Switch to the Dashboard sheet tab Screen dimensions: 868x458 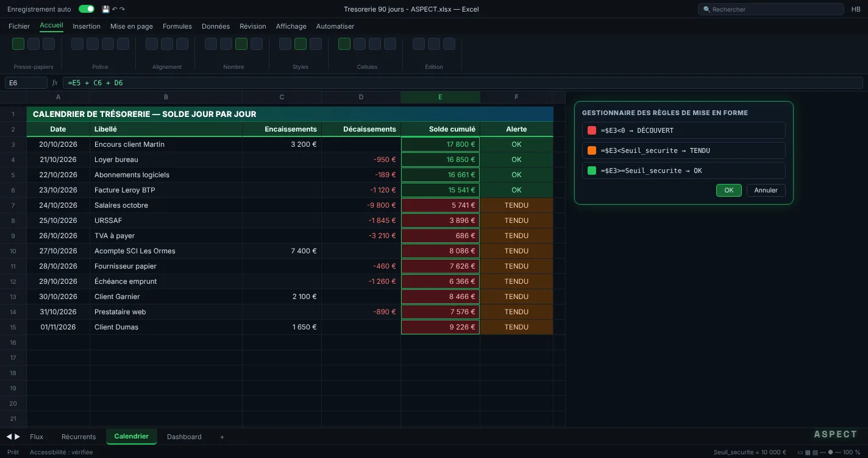click(184, 437)
